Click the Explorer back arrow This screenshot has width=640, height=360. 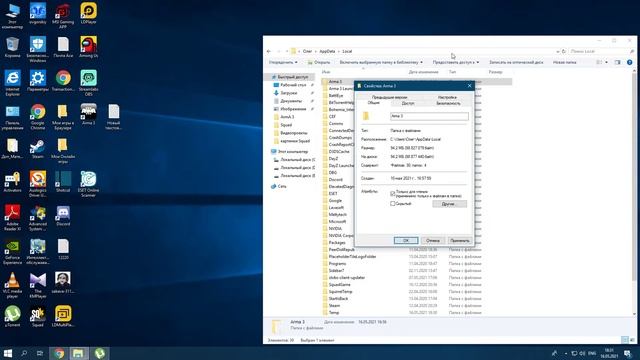269,51
